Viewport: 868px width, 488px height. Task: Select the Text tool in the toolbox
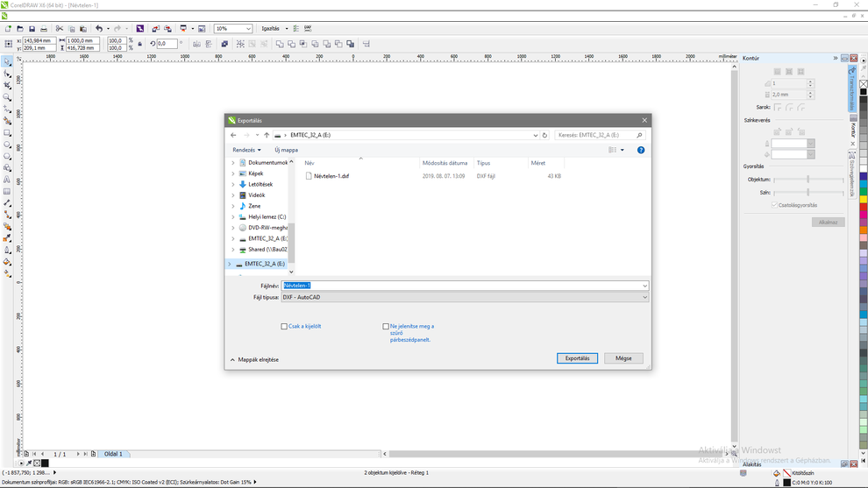(8, 180)
